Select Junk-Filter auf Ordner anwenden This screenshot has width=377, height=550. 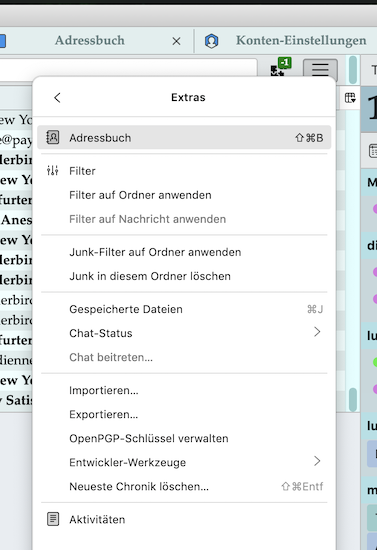(184, 252)
